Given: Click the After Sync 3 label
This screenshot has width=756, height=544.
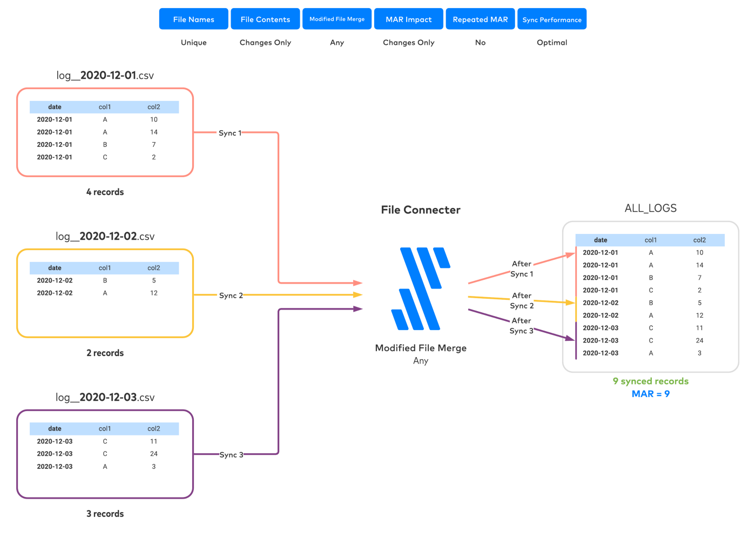Looking at the screenshot, I should [x=521, y=326].
